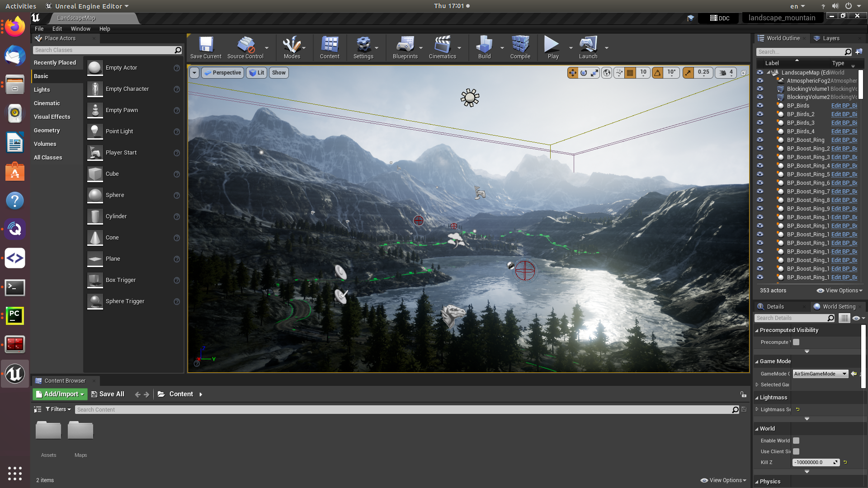This screenshot has height=488, width=868.
Task: Click Edit BP link for BP_Boost_Ring_2
Action: (844, 149)
